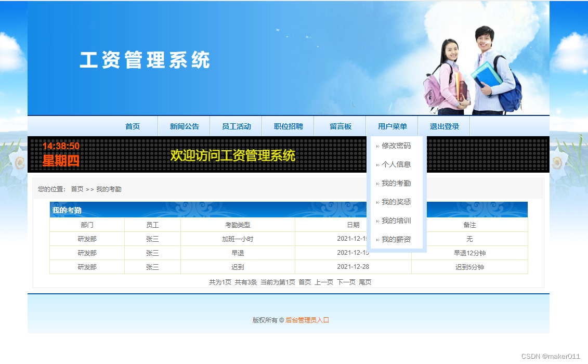Click 退出登录 to log out
Screen dimensions: 588x364
444,126
